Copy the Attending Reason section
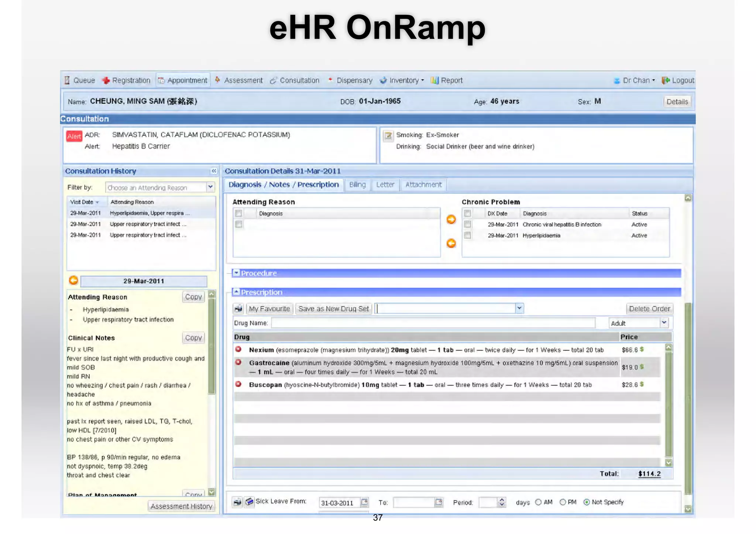The image size is (756, 534). [x=193, y=297]
